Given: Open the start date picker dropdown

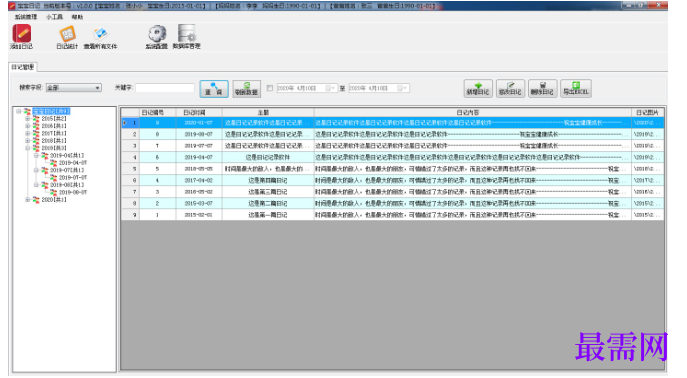Looking at the screenshot, I should (x=330, y=88).
